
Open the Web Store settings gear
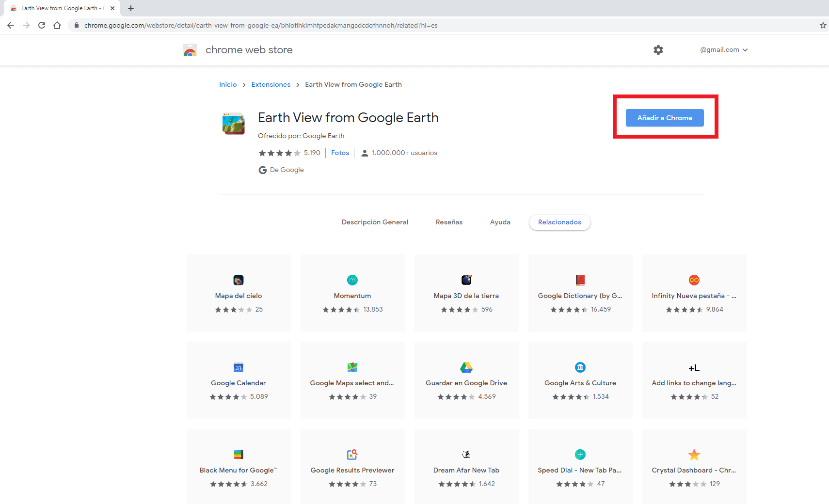coord(658,50)
